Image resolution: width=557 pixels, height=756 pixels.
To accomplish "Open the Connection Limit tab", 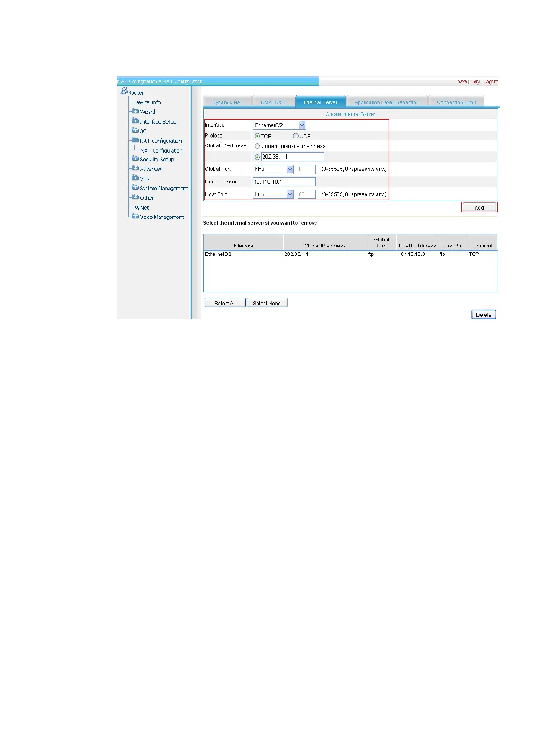I will tap(456, 102).
